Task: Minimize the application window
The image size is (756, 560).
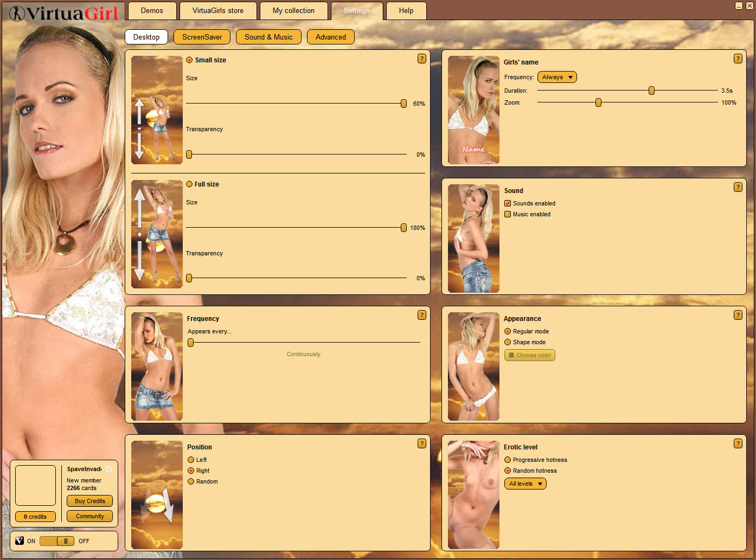Action: [739, 6]
